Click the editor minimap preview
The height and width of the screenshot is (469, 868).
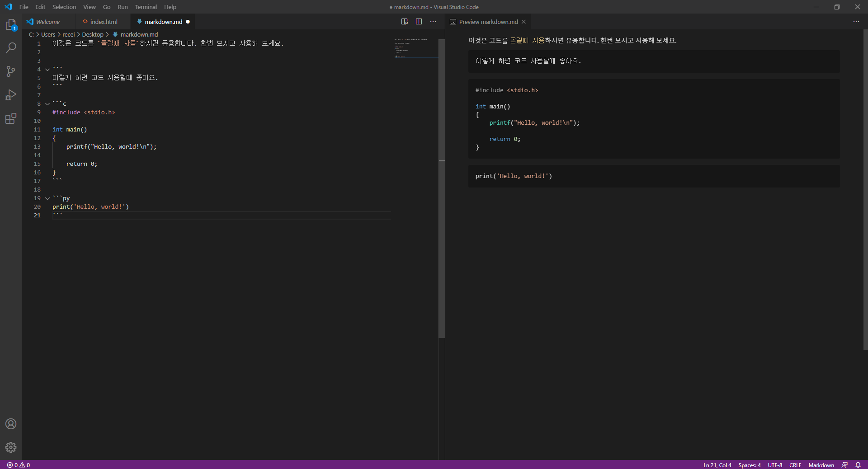[x=416, y=48]
